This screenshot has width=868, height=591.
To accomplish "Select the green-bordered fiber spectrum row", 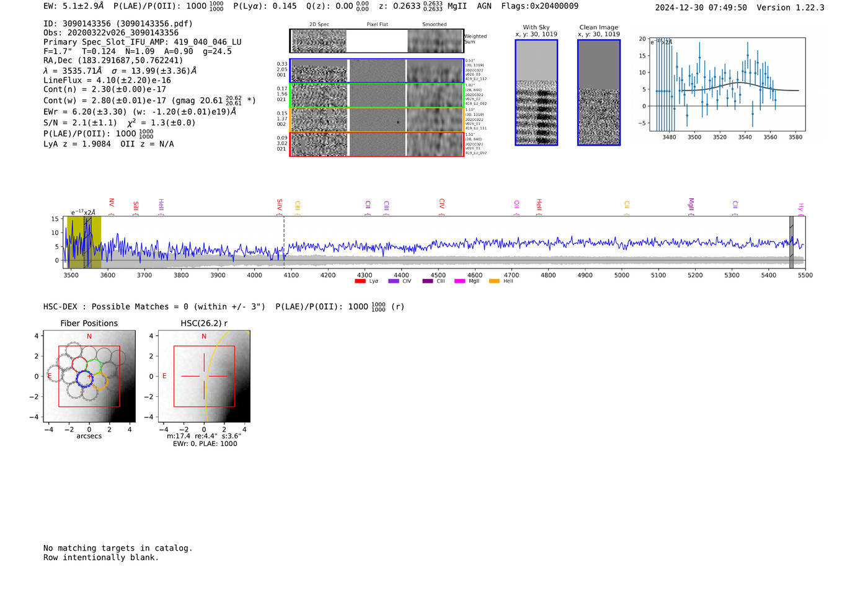I will 376,96.
